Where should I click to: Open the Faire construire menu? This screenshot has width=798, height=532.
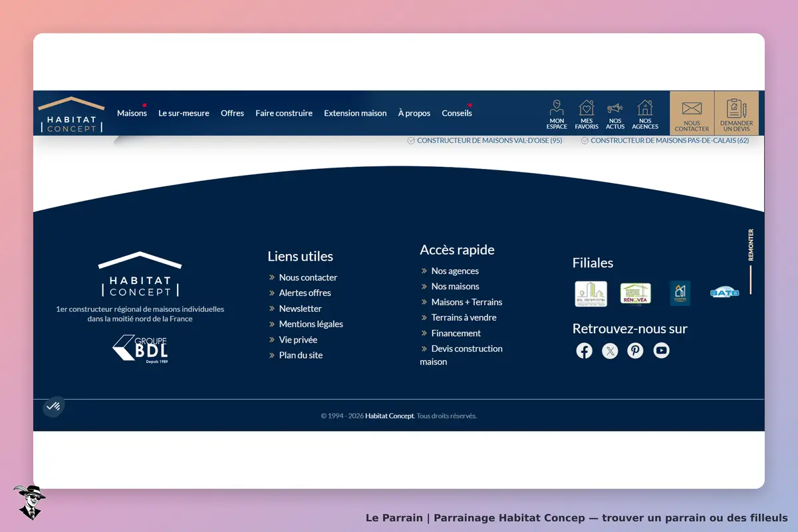(x=284, y=113)
